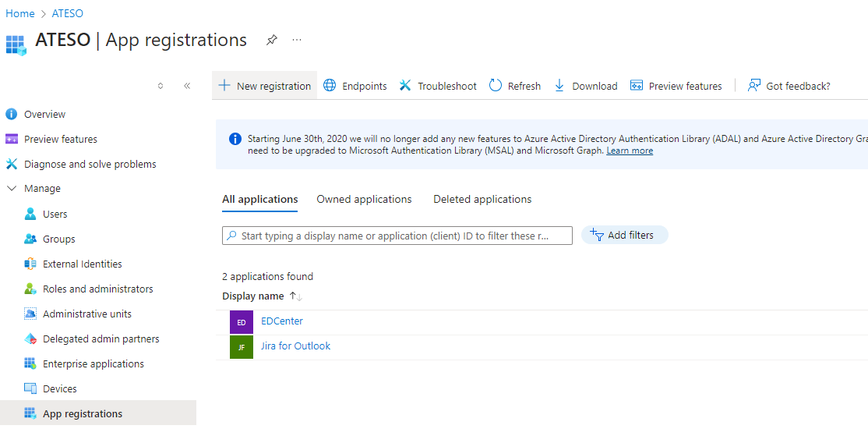
Task: Open the ellipsis more options menu
Action: (297, 40)
